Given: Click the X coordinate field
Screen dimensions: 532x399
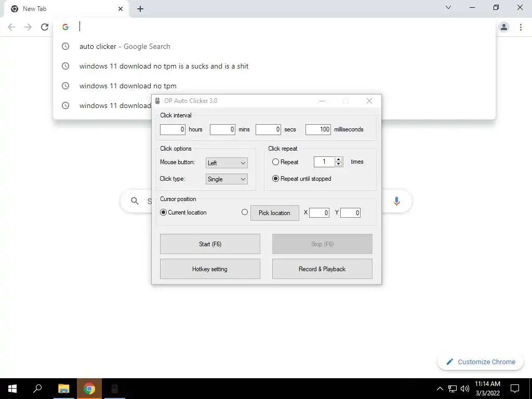Looking at the screenshot, I should click(x=320, y=212).
